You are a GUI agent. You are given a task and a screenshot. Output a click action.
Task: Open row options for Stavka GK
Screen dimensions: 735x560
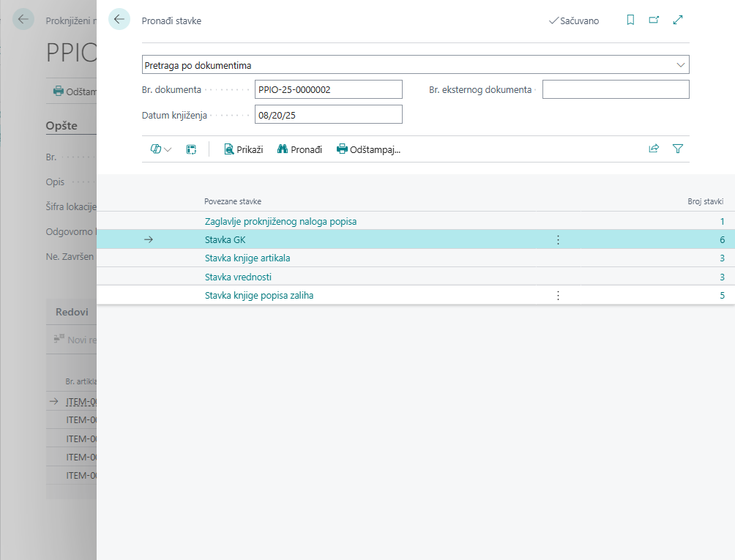click(558, 239)
